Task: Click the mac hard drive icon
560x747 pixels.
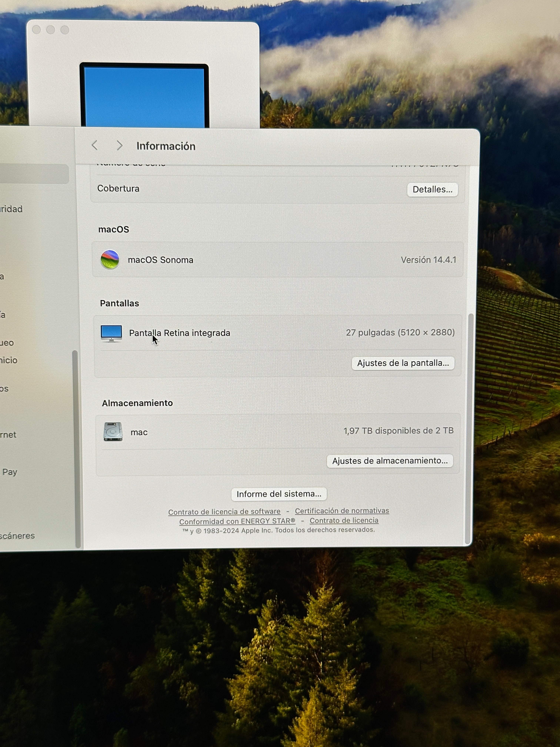Action: pyautogui.click(x=113, y=432)
